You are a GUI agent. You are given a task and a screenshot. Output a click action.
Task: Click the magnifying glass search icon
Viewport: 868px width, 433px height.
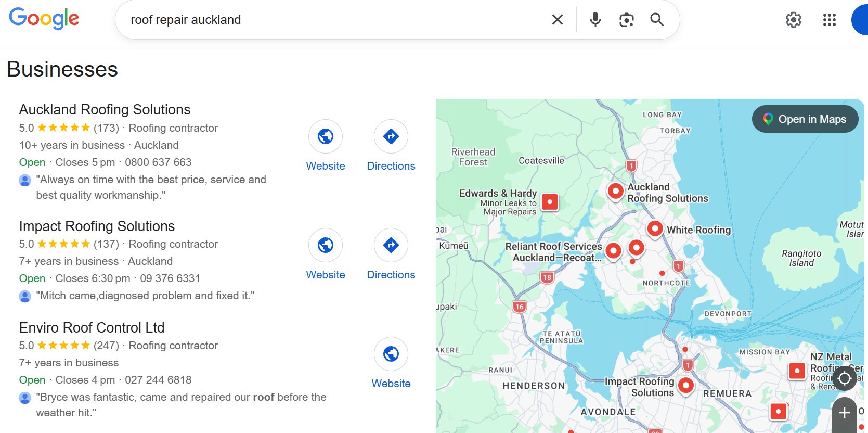point(657,20)
